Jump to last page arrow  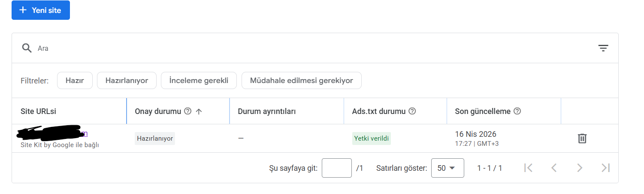coord(606,168)
